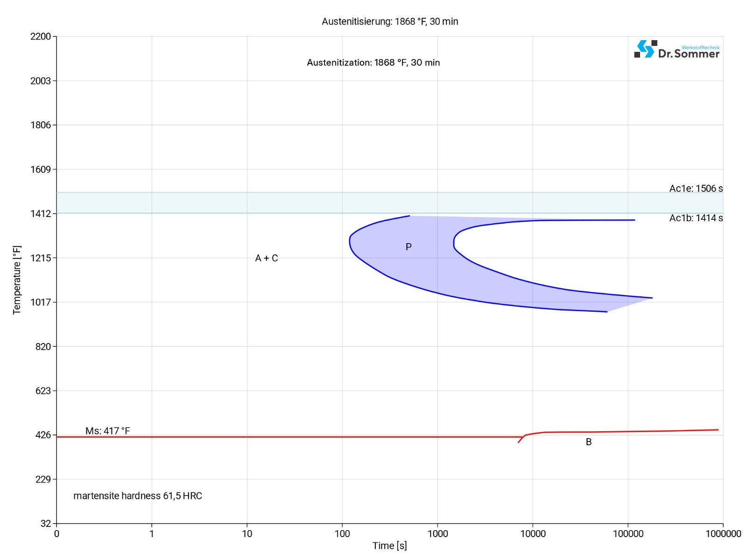
Task: Click the 'B' bainite region label
Action: point(589,442)
